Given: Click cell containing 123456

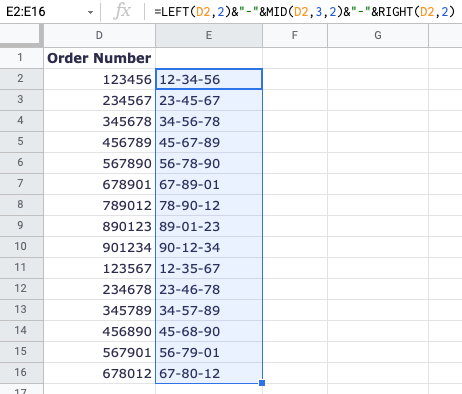Looking at the screenshot, I should 99,79.
